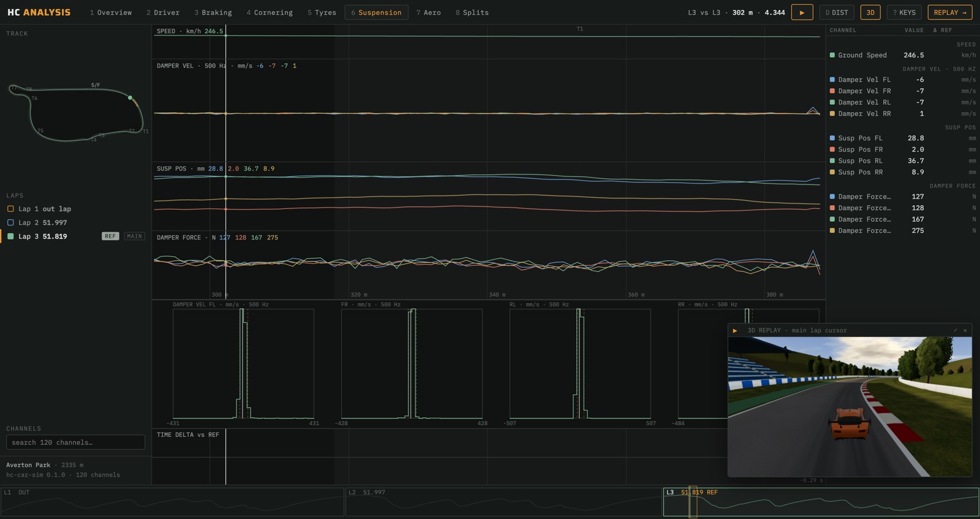980x519 pixels.
Task: Select the Damper Force row with value 128
Action: coord(903,208)
